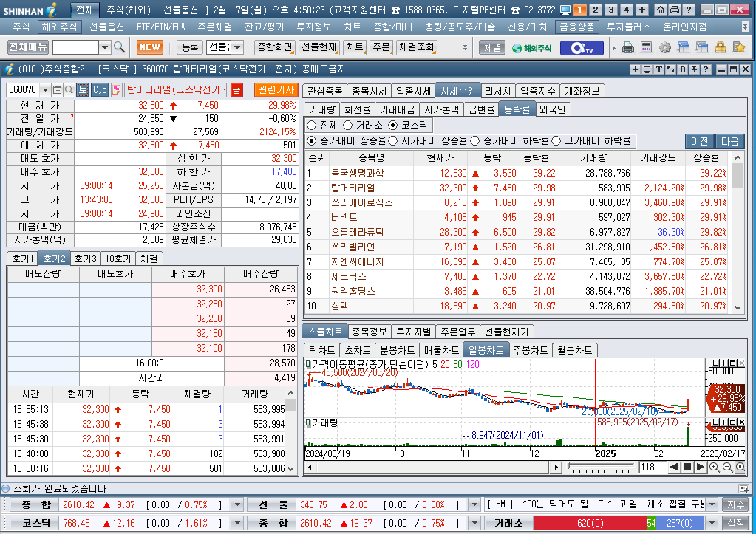
Task: Click the 등록 toolbar button
Action: [x=190, y=47]
